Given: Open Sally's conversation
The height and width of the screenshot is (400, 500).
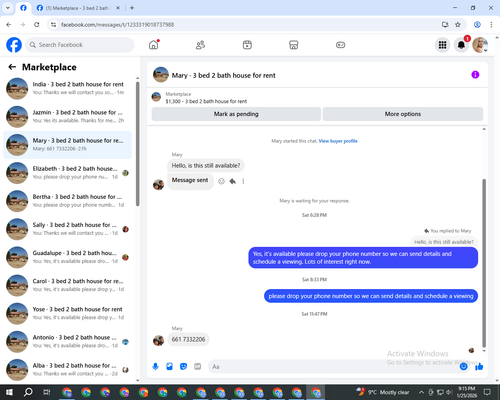Looking at the screenshot, I should point(68,229).
